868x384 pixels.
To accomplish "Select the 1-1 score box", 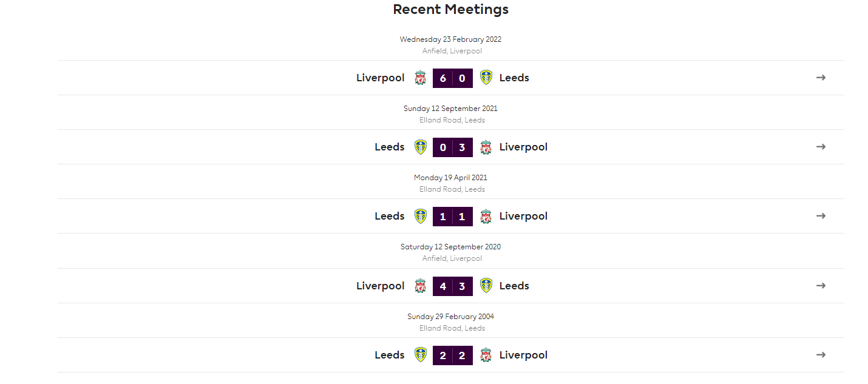I will pyautogui.click(x=453, y=216).
